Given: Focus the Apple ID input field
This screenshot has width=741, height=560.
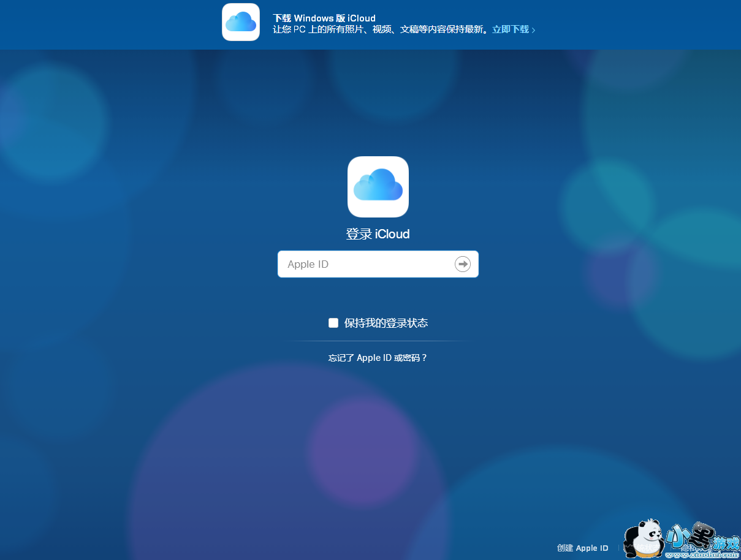Looking at the screenshot, I should (378, 264).
